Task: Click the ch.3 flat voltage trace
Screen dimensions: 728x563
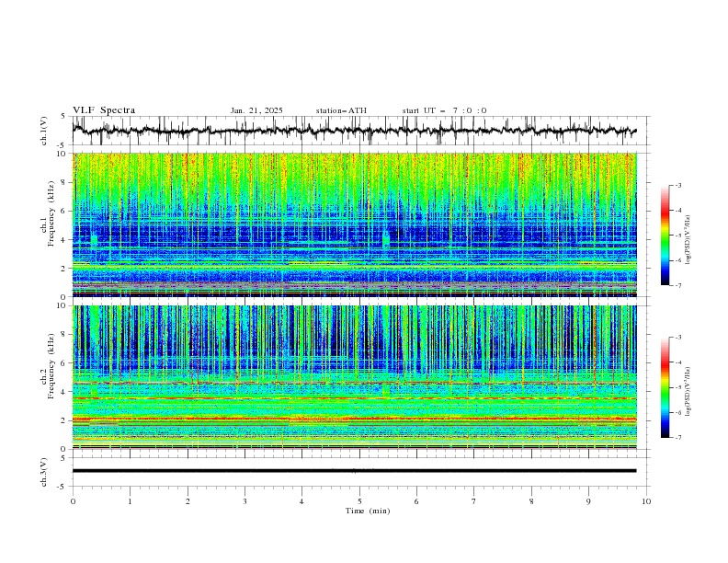Action: (x=354, y=471)
